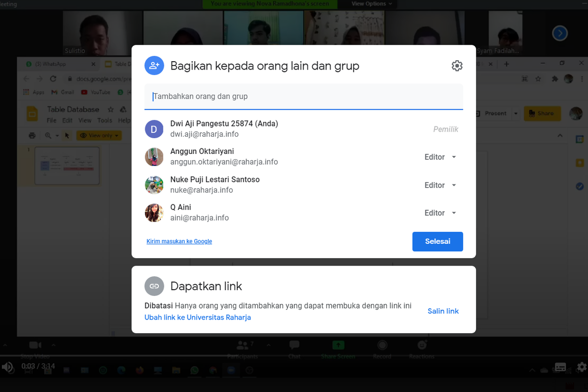Image resolution: width=588 pixels, height=392 pixels.
Task: Open Apps bookmark shortcut
Action: (34, 92)
